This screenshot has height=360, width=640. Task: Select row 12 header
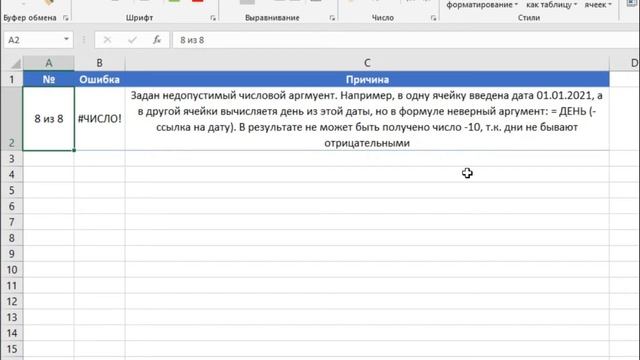pyautogui.click(x=11, y=302)
